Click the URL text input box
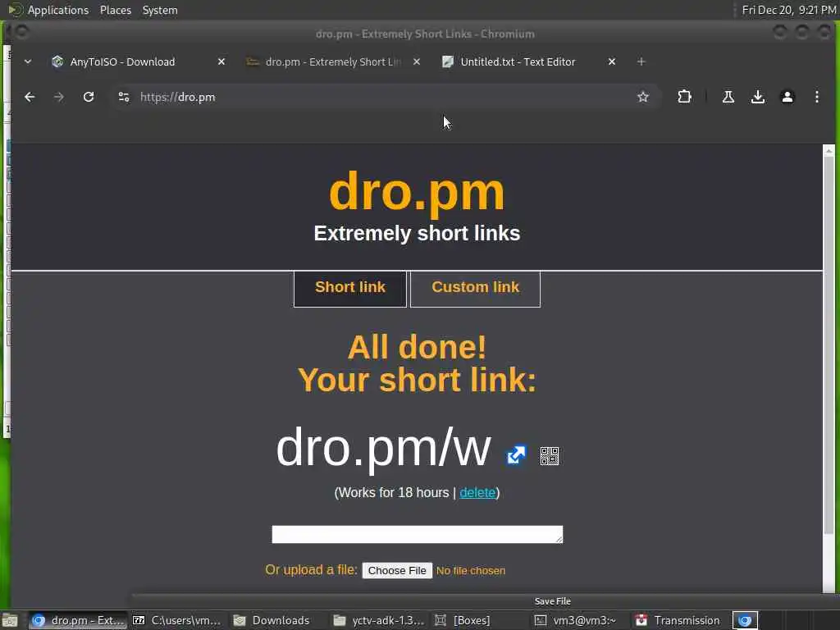This screenshot has width=840, height=630. pyautogui.click(x=418, y=534)
